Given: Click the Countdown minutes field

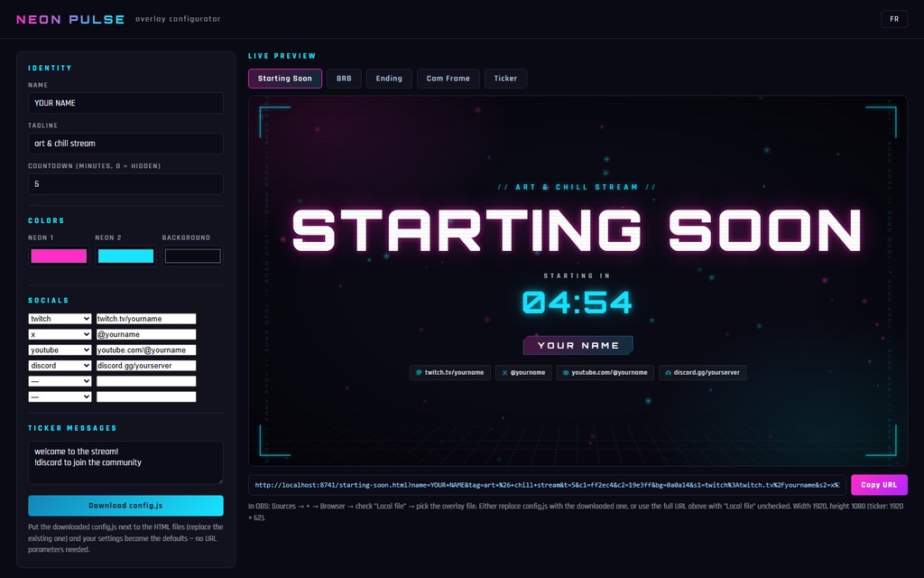Looking at the screenshot, I should (x=125, y=184).
